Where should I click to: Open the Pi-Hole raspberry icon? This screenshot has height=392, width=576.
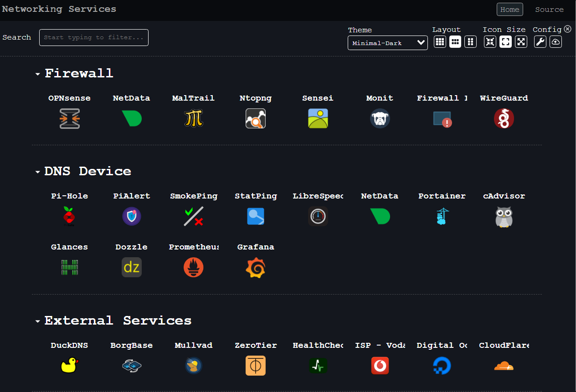click(69, 216)
